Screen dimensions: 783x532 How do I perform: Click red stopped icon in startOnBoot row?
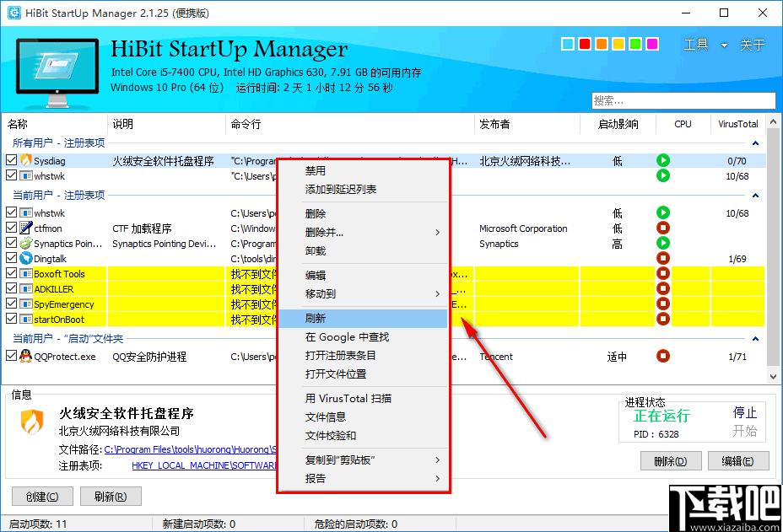click(x=662, y=319)
